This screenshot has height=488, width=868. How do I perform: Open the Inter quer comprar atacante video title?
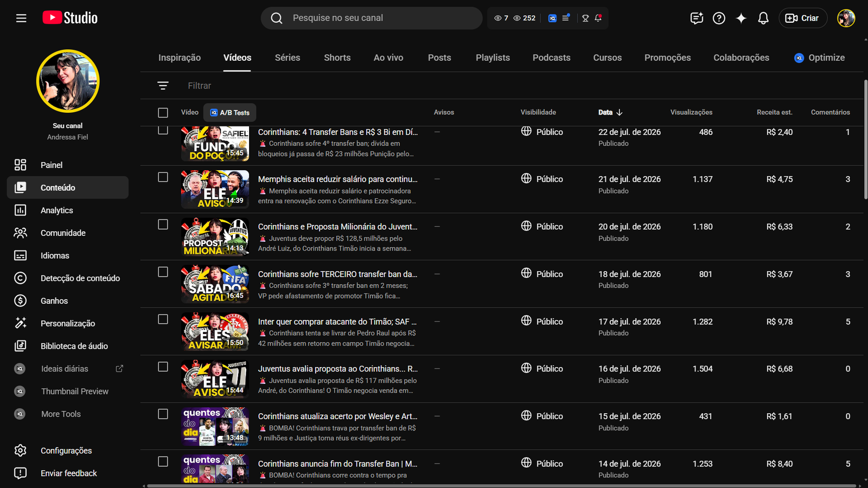[x=337, y=322]
